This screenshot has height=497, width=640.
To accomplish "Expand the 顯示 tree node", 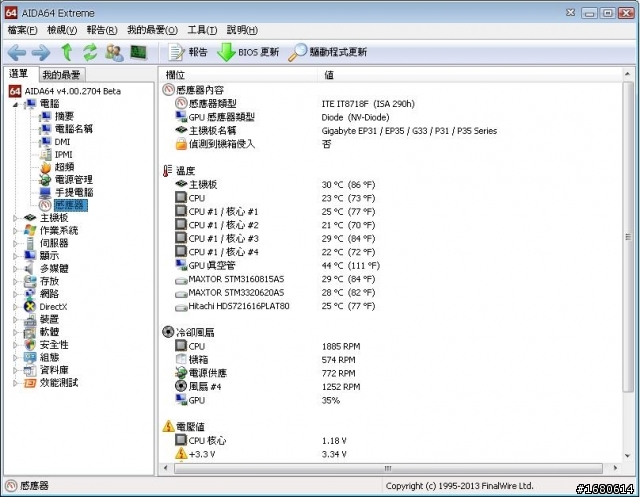I will pyautogui.click(x=15, y=256).
